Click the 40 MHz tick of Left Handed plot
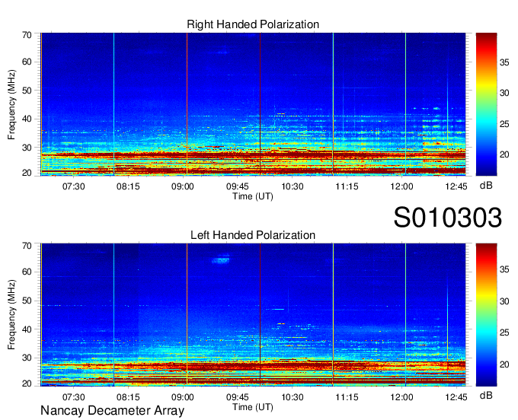Viewport: 518px width, 420px height. pyautogui.click(x=27, y=329)
